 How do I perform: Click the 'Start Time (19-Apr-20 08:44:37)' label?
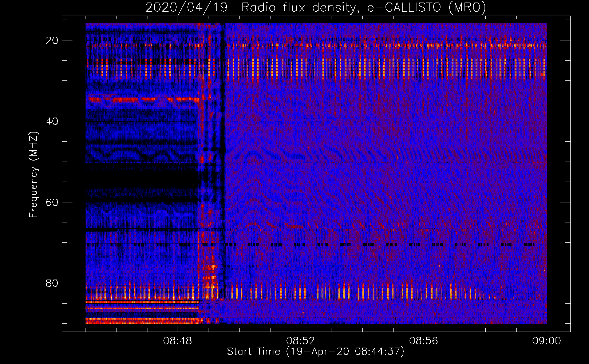[x=316, y=352]
